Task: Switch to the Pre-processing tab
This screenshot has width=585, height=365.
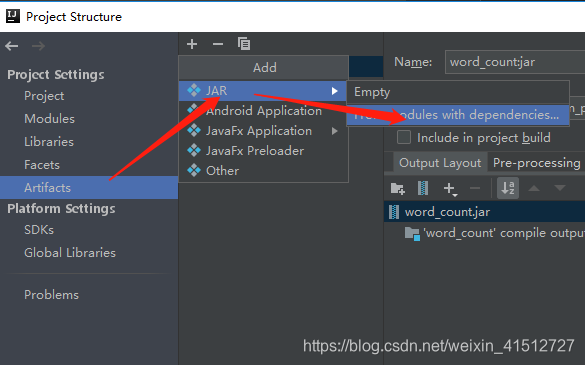Action: 536,163
